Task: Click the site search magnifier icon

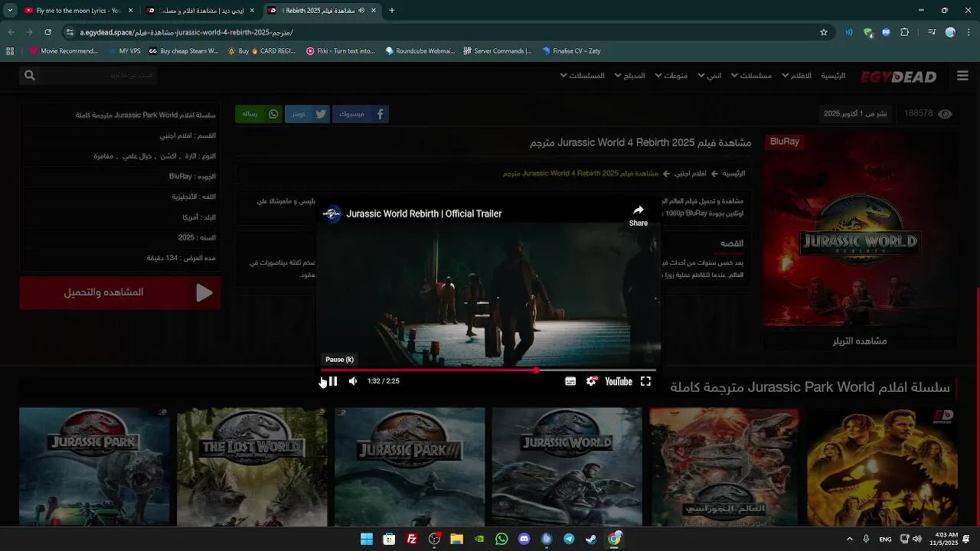Action: click(x=30, y=75)
